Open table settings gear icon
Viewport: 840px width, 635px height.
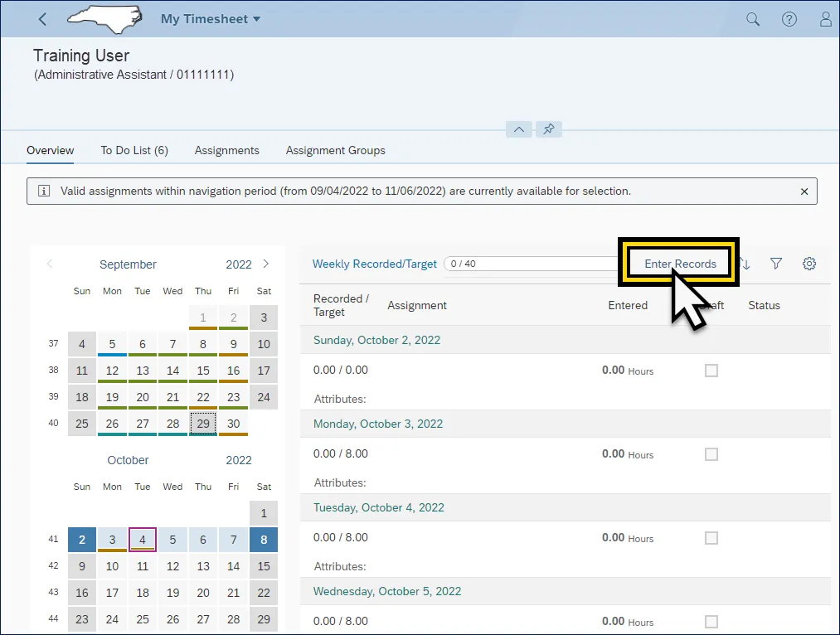click(x=809, y=264)
